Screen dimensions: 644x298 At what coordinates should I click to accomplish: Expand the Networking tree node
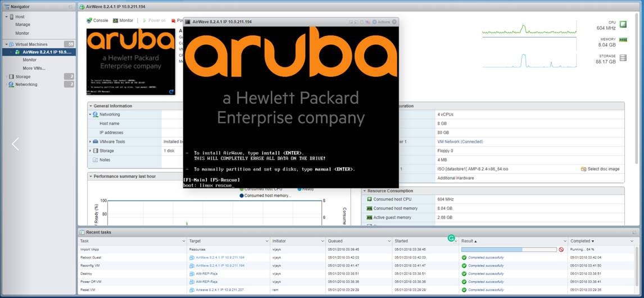[x=7, y=84]
